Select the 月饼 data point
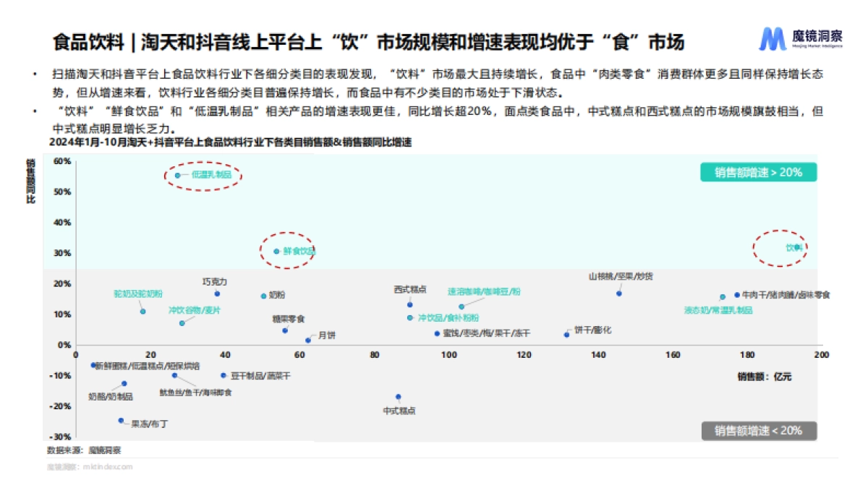868x488 pixels. (308, 340)
